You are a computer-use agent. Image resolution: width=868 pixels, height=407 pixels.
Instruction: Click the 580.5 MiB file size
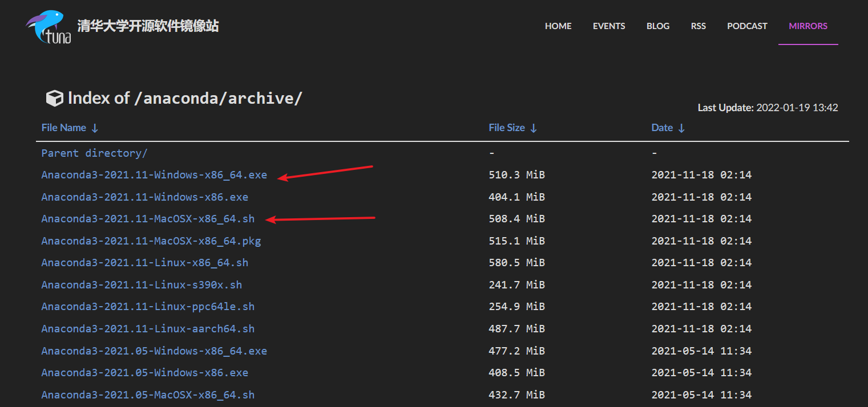click(517, 263)
